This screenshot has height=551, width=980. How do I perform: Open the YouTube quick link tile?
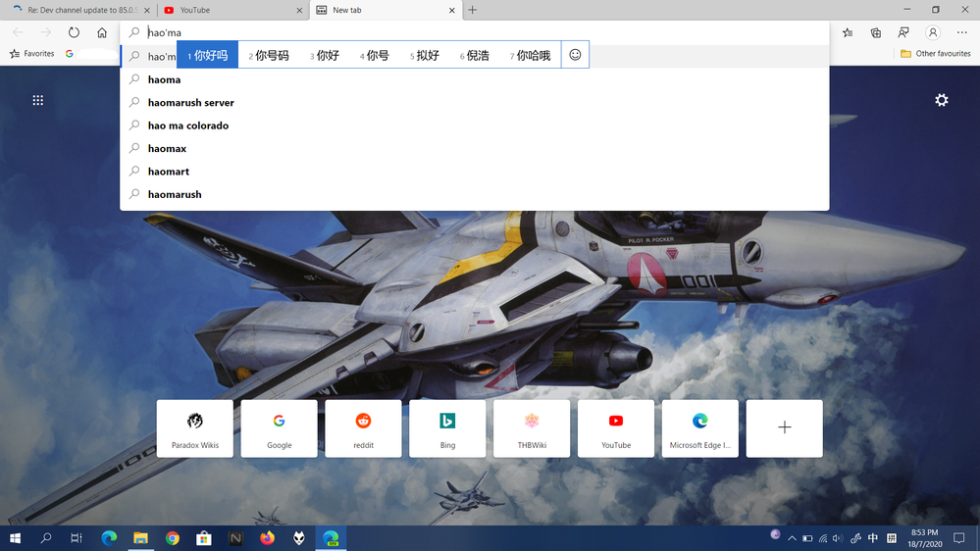(616, 428)
